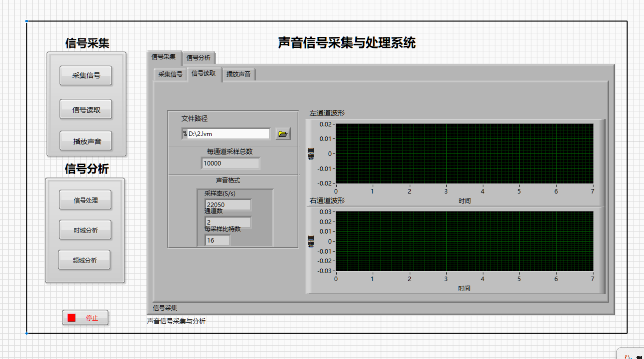Click the 信号采集 caption at tab bottom

coord(165,308)
